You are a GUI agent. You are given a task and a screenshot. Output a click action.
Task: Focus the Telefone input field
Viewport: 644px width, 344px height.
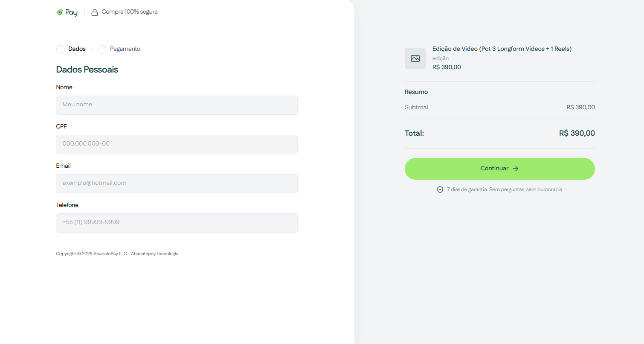pos(177,223)
